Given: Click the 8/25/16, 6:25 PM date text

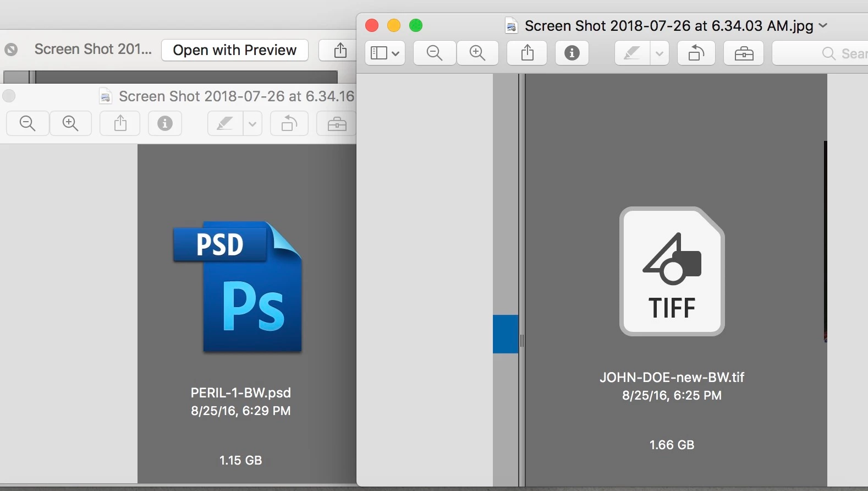Looking at the screenshot, I should [672, 395].
